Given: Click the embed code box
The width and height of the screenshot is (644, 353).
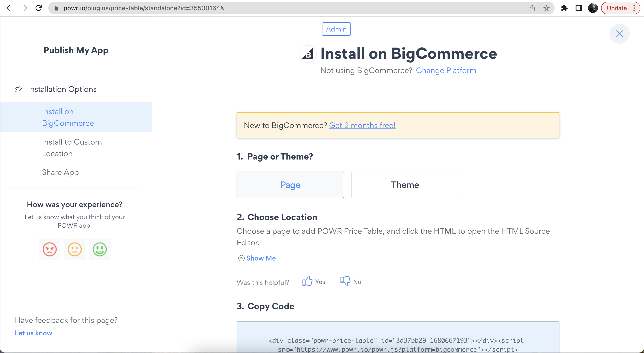Looking at the screenshot, I should coord(398,337).
